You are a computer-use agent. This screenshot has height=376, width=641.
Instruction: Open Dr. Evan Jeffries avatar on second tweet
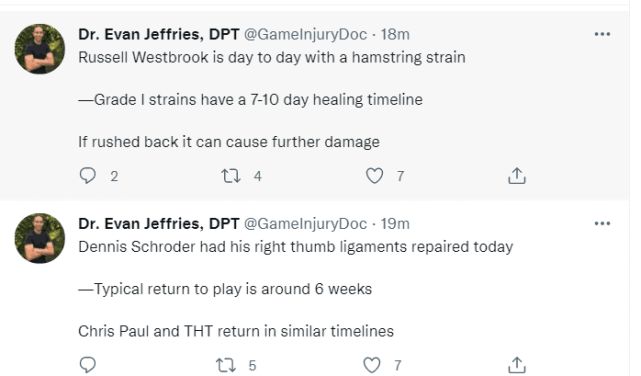40,238
